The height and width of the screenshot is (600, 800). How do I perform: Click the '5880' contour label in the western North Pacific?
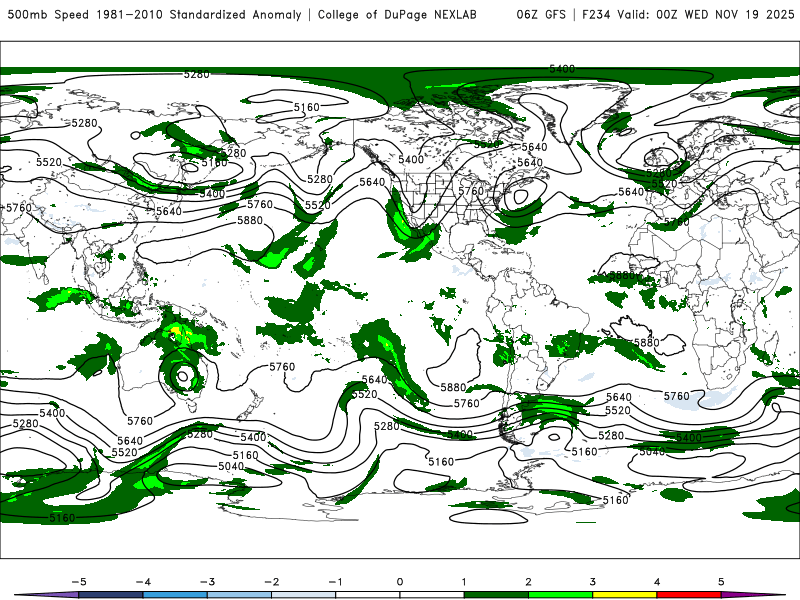(x=250, y=220)
